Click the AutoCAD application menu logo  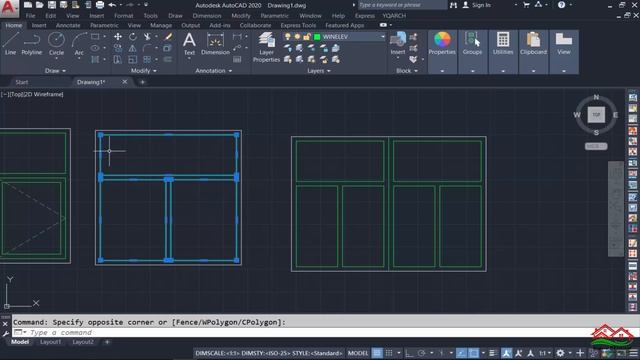(x=9, y=8)
